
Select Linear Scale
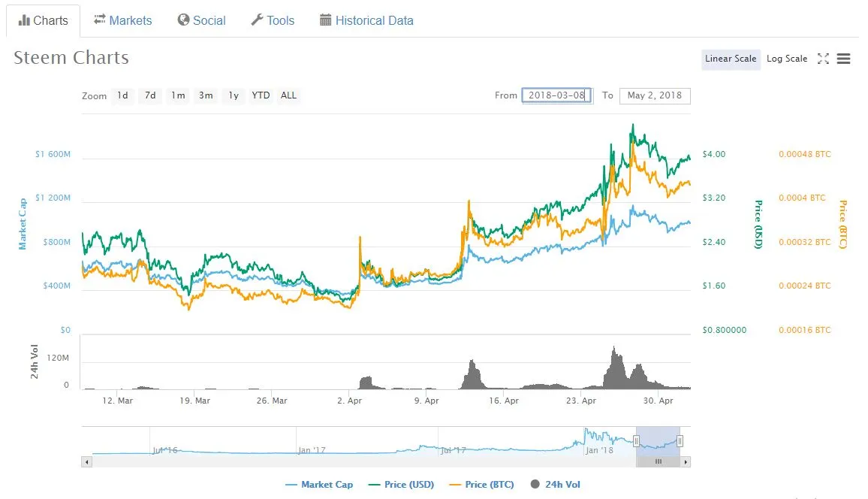(x=730, y=59)
